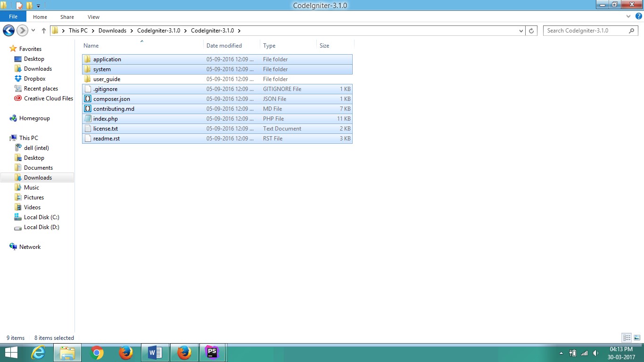The image size is (644, 362).
Task: Select the user_guide folder
Action: [x=217, y=79]
